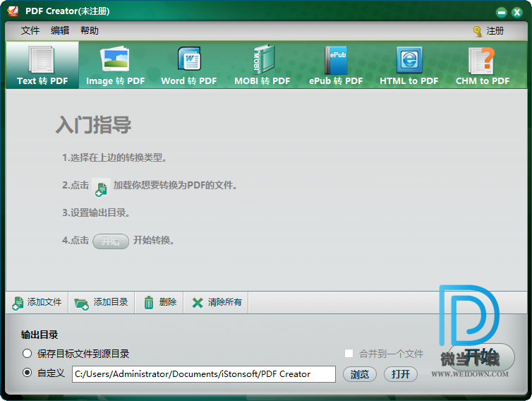The width and height of the screenshot is (532, 401).
Task: Click the 删除 trash can button
Action: pyautogui.click(x=159, y=302)
